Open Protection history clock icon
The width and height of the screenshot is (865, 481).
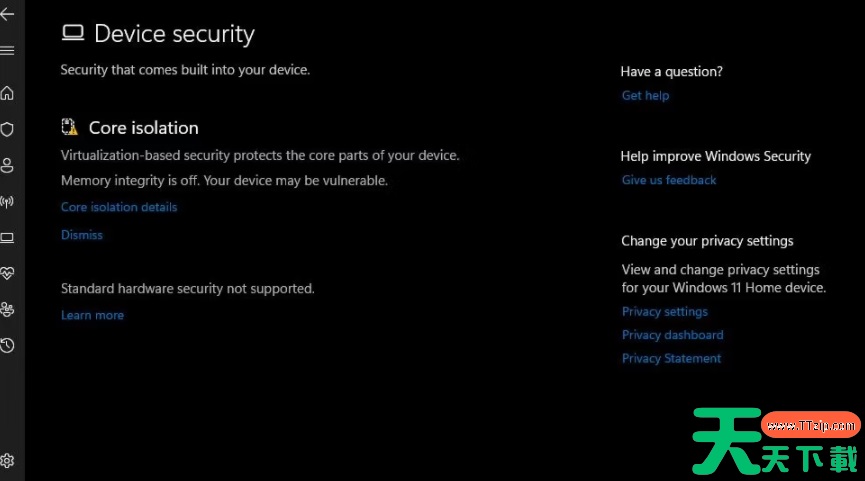[x=7, y=346]
